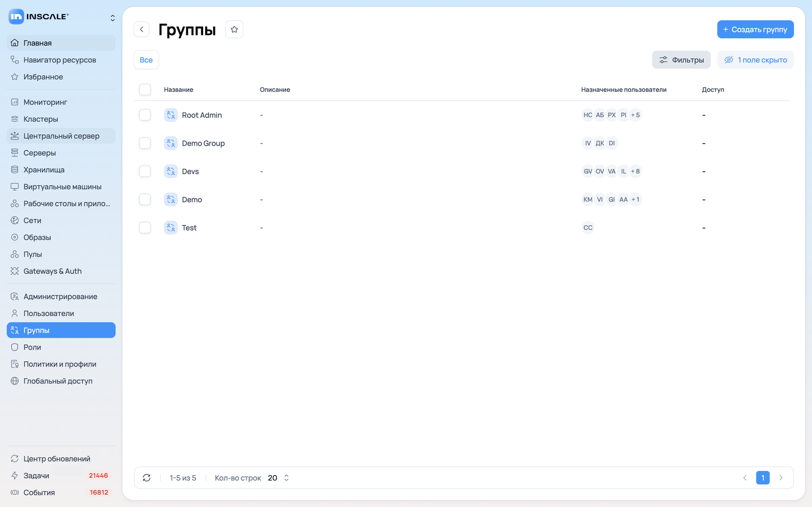
Task: Click the Сети network icon in sidebar
Action: coord(15,220)
